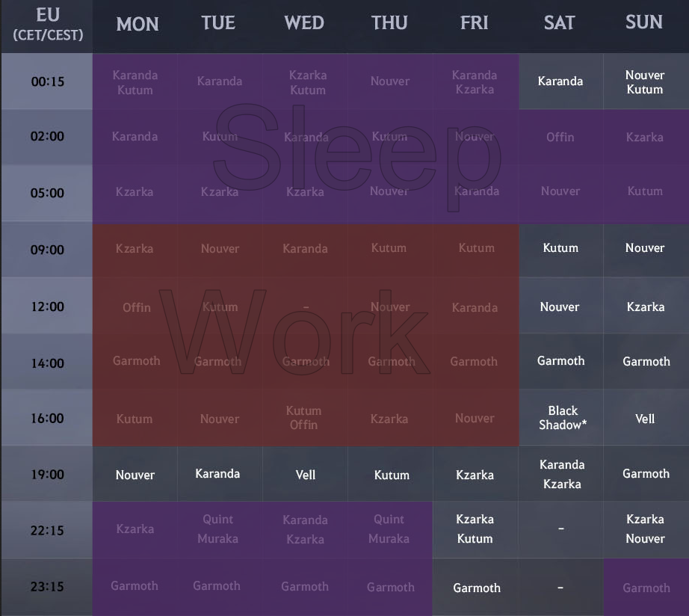The image size is (689, 616).
Task: Click Nouver Kutum in Sunday 00:15 cell
Action: coord(645,82)
